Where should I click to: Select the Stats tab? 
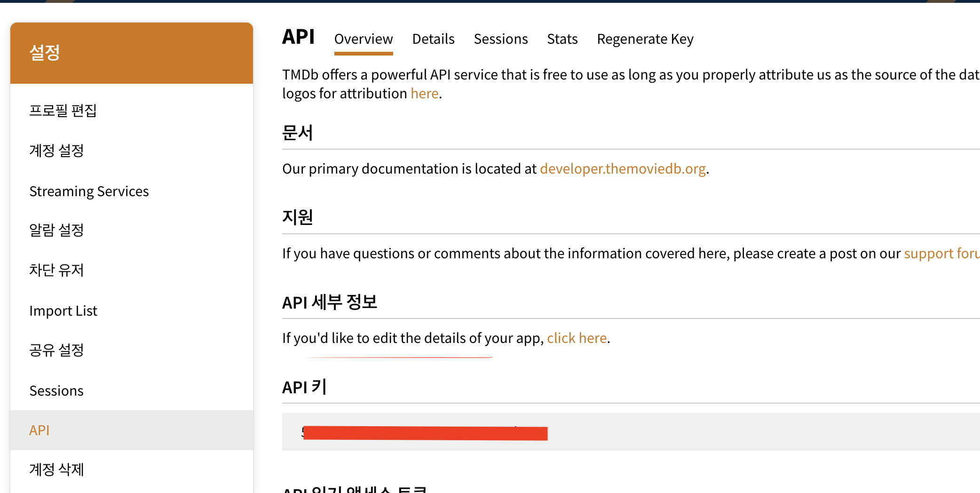coord(562,39)
